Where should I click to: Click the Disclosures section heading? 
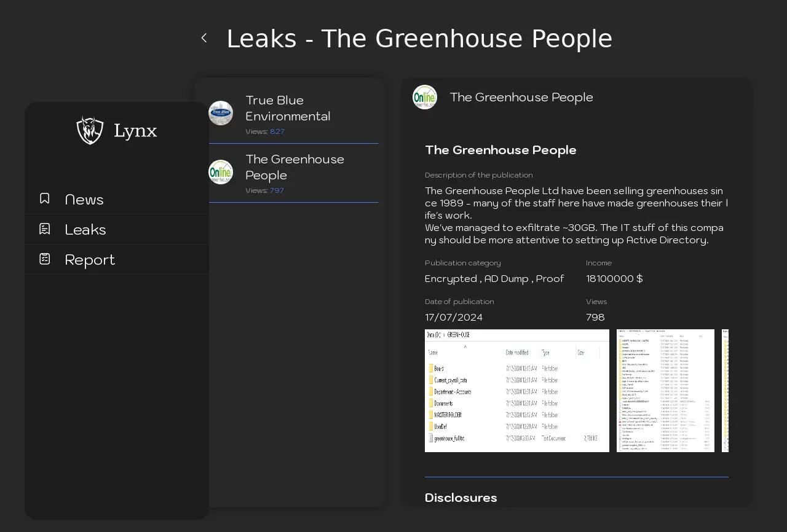tap(461, 498)
